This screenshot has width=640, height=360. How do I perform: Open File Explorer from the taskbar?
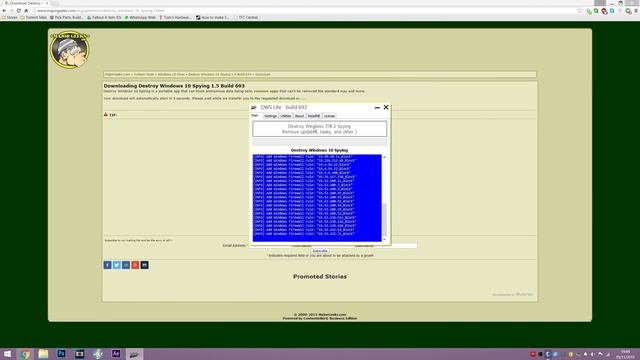pyautogui.click(x=43, y=354)
